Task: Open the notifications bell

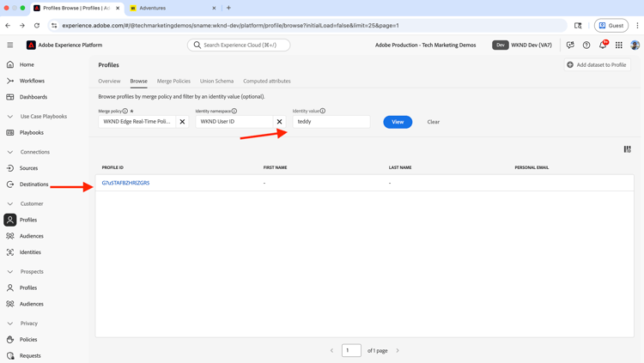Action: 603,45
